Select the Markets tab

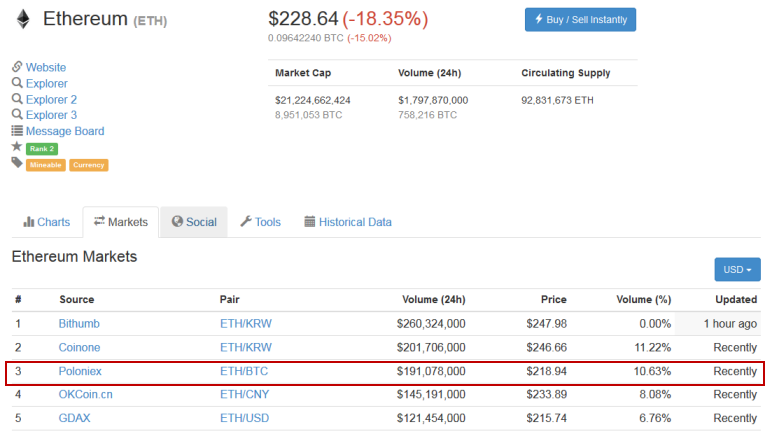click(121, 222)
